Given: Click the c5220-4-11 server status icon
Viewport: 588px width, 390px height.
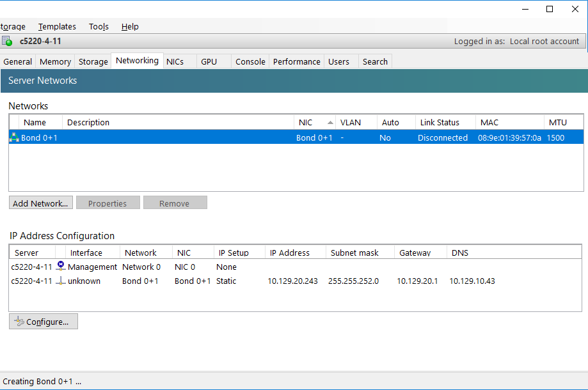Looking at the screenshot, I should (7, 42).
